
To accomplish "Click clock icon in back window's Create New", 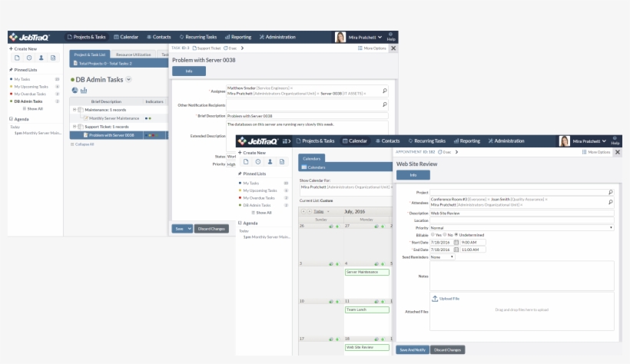I will click(29, 58).
